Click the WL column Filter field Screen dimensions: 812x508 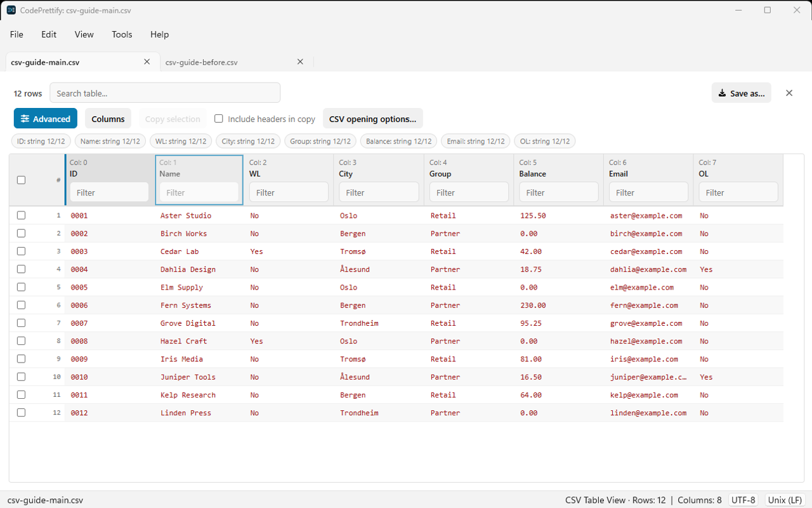(x=289, y=192)
